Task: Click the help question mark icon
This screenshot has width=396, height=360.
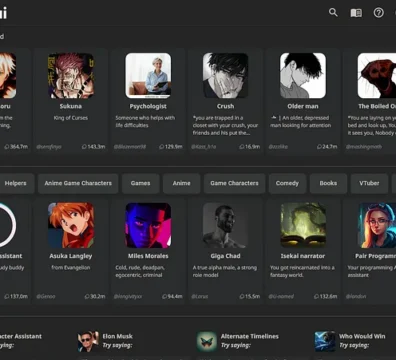Action: [x=379, y=13]
